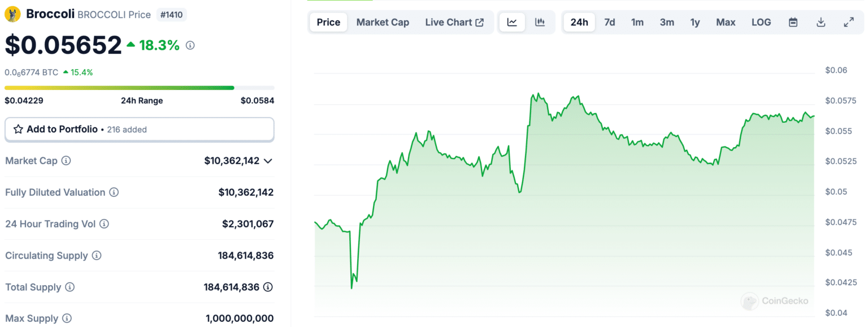Screen dimensions: 868x327
Task: Click the $0.04229 range low value
Action: (24, 101)
